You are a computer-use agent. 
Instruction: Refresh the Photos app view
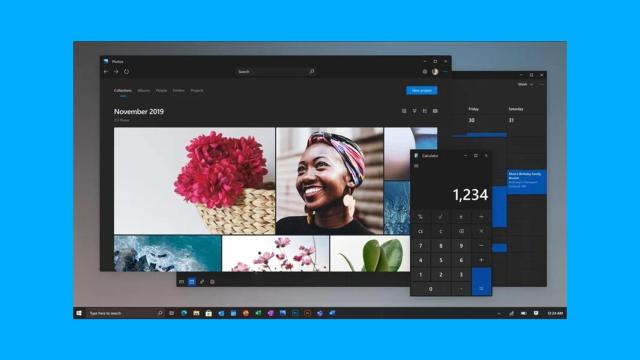[127, 71]
